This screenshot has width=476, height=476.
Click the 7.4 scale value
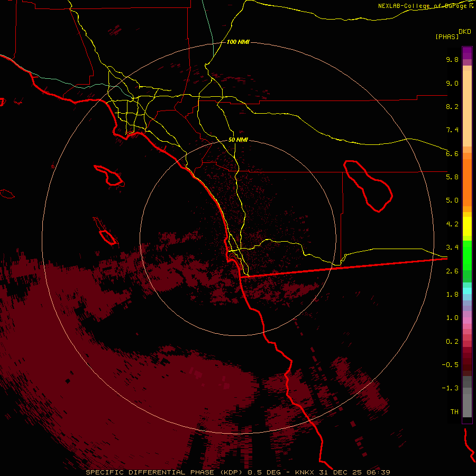(x=452, y=130)
